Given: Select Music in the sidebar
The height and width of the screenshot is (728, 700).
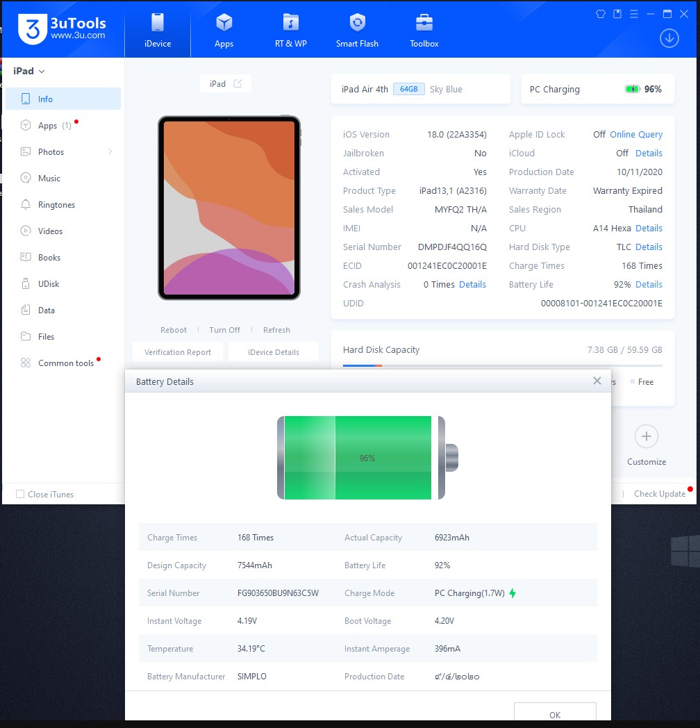Looking at the screenshot, I should 62,179.
